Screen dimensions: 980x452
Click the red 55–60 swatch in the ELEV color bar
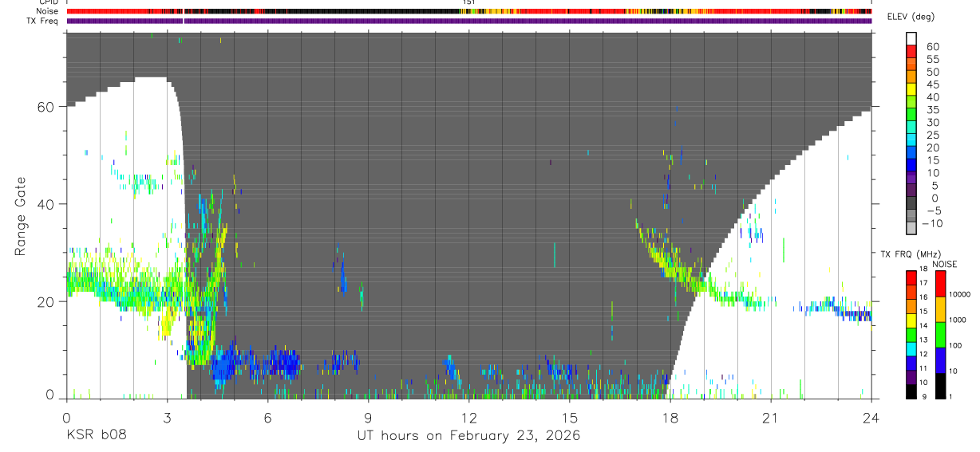pos(911,51)
